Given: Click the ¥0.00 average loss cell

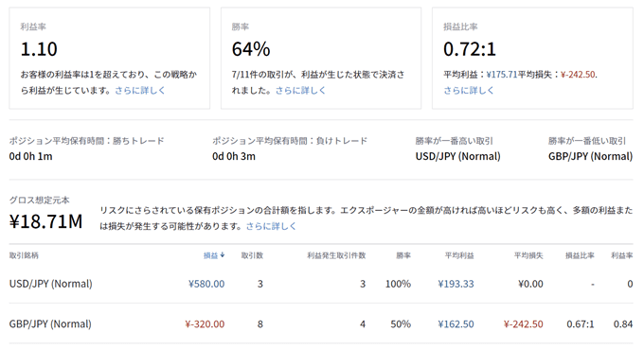Looking at the screenshot, I should tap(530, 284).
